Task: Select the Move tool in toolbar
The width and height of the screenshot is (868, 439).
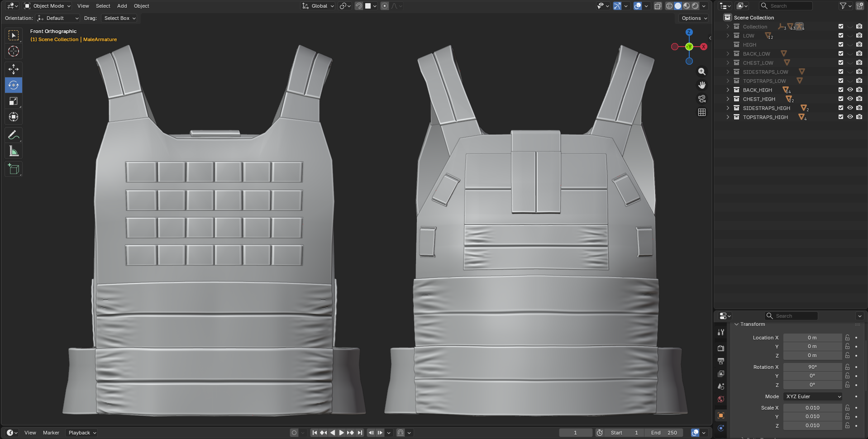Action: coord(14,69)
